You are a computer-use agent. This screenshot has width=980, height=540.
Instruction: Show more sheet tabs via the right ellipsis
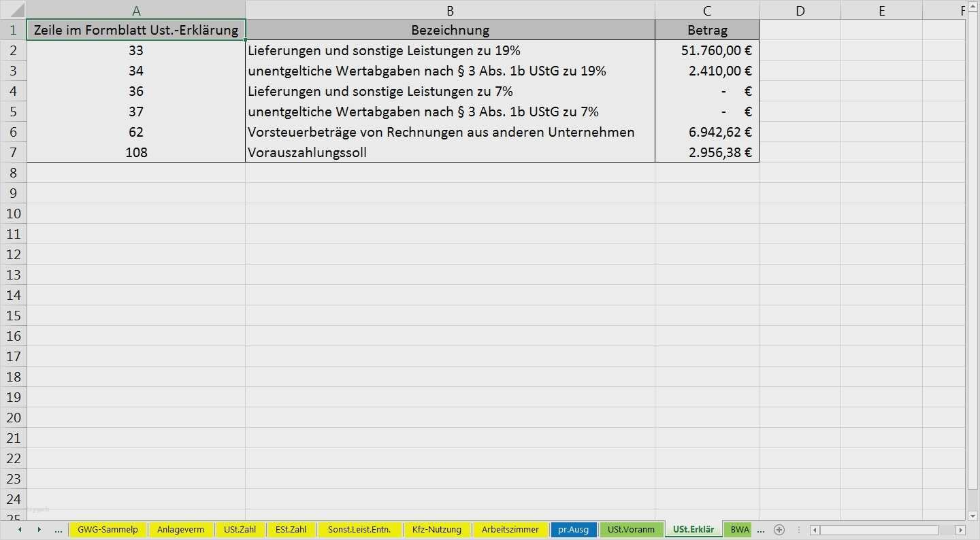point(760,529)
